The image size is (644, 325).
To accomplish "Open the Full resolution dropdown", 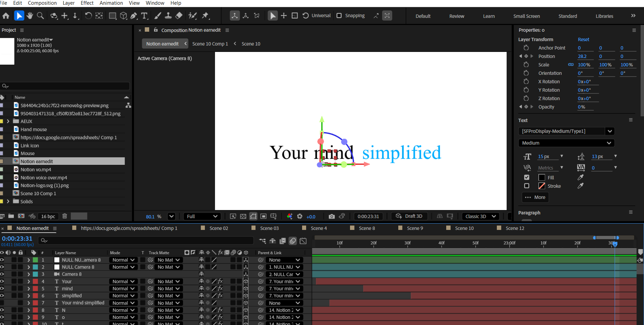I will coord(202,216).
